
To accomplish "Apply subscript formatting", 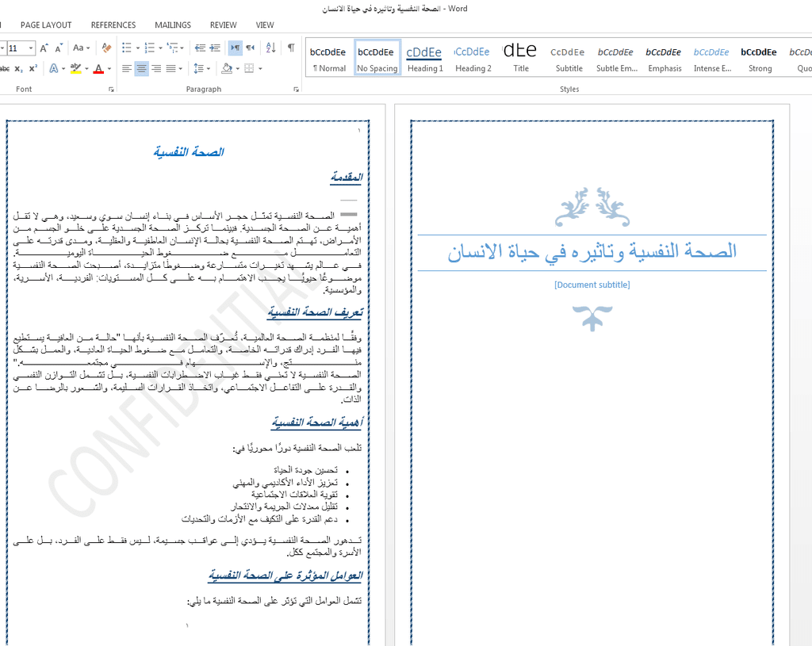I will tap(19, 68).
